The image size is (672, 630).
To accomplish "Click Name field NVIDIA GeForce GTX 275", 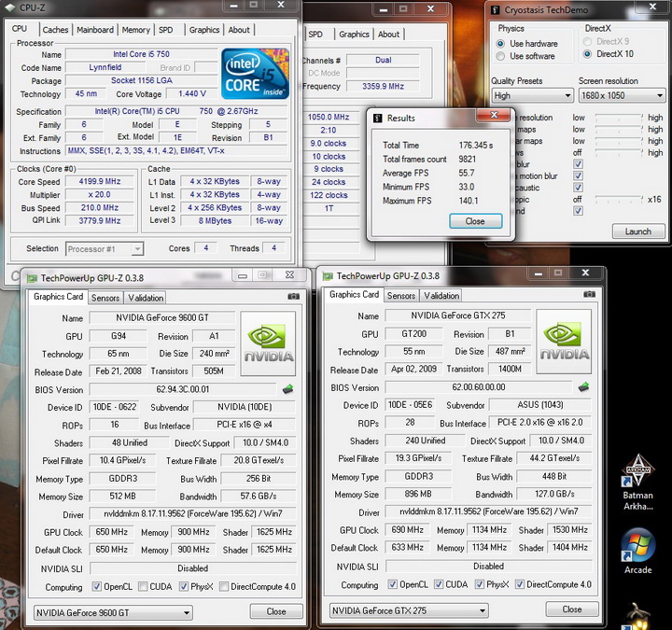I will (x=458, y=315).
